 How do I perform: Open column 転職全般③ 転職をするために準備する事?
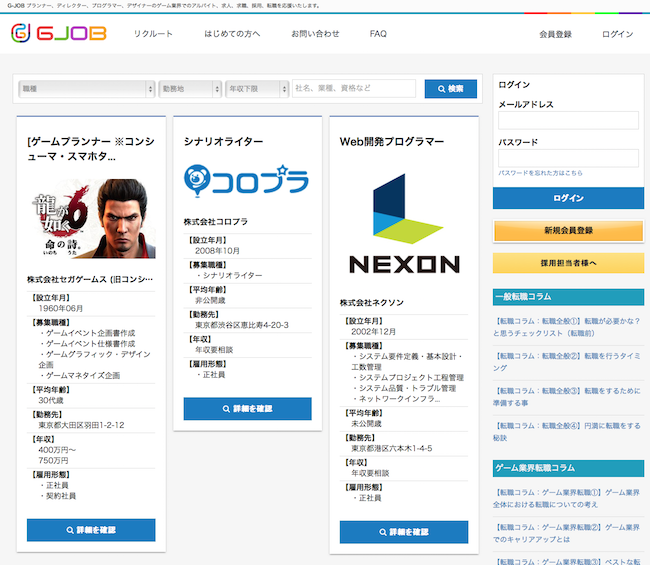[568, 397]
